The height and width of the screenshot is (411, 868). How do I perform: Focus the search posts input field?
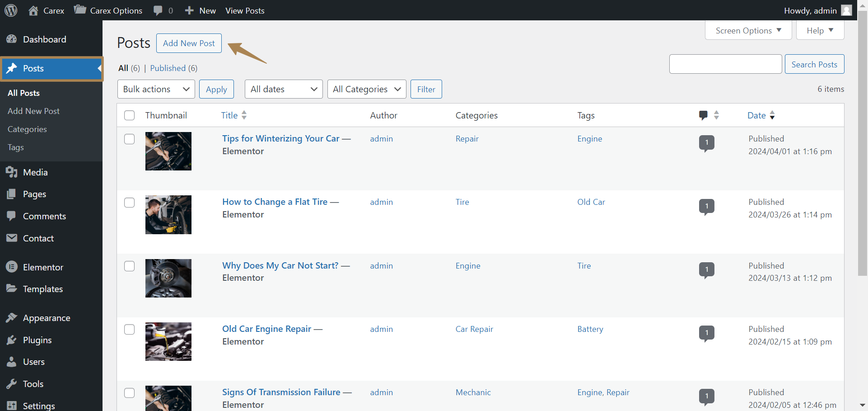point(725,64)
